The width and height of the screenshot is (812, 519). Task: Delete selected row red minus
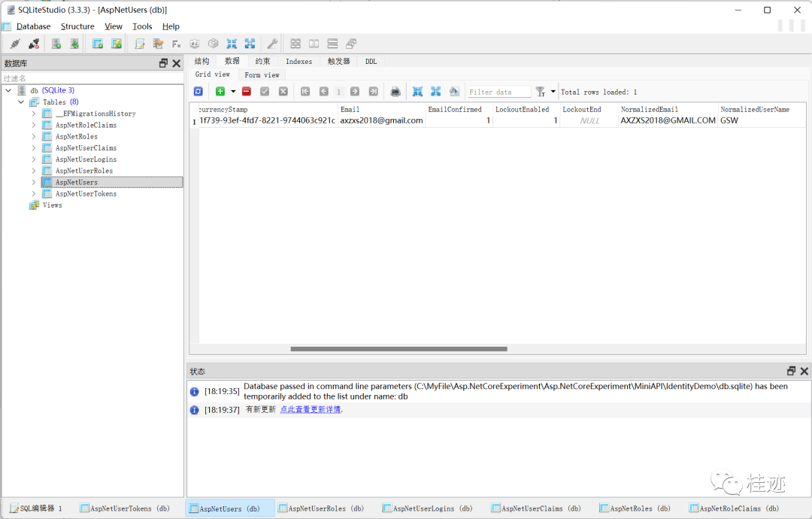point(247,92)
